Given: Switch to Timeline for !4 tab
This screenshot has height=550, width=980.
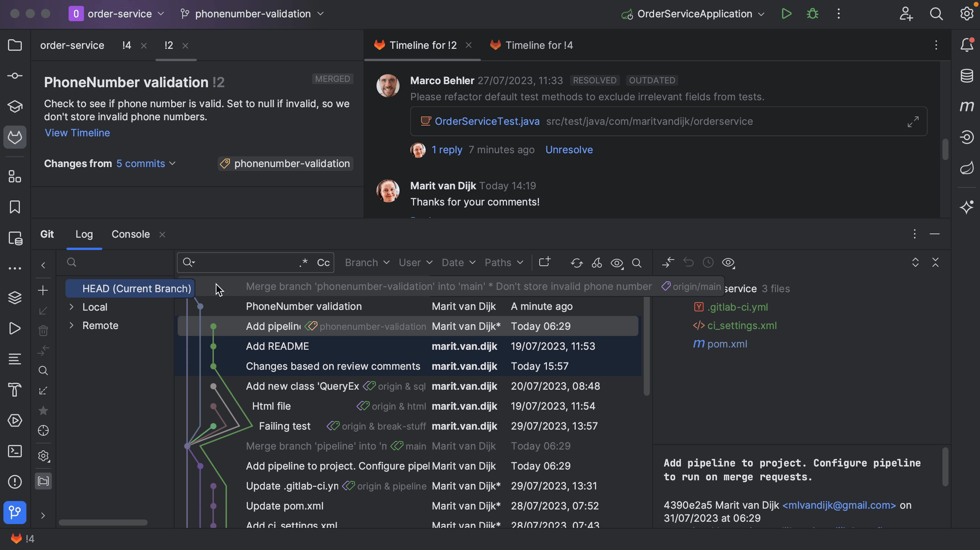Looking at the screenshot, I should click(x=538, y=45).
